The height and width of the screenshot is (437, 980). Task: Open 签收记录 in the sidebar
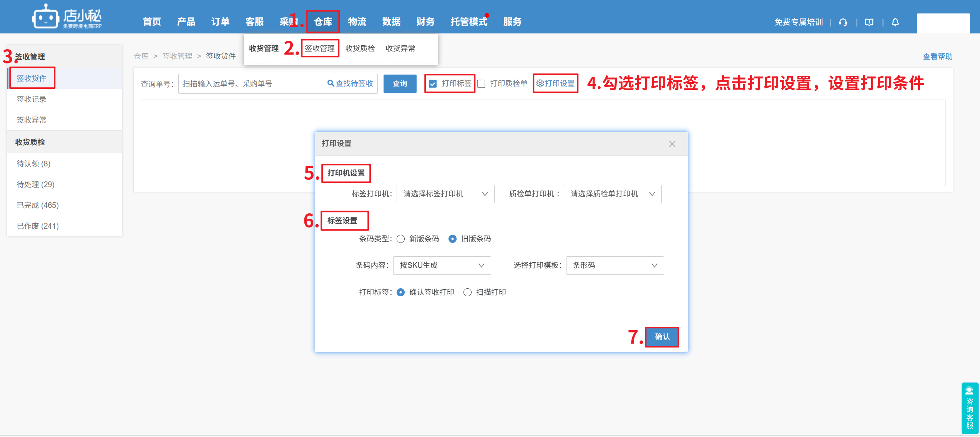[x=32, y=99]
